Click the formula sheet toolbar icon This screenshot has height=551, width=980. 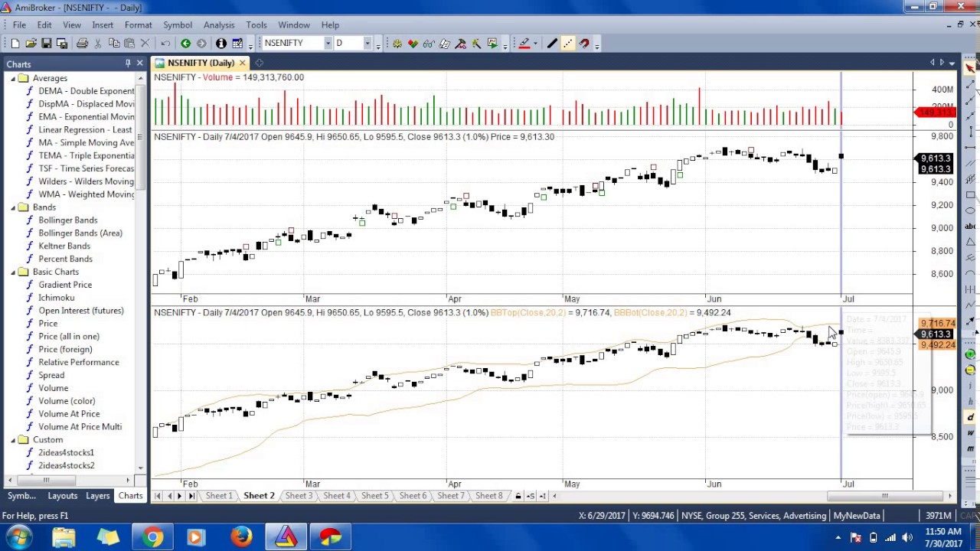click(445, 44)
